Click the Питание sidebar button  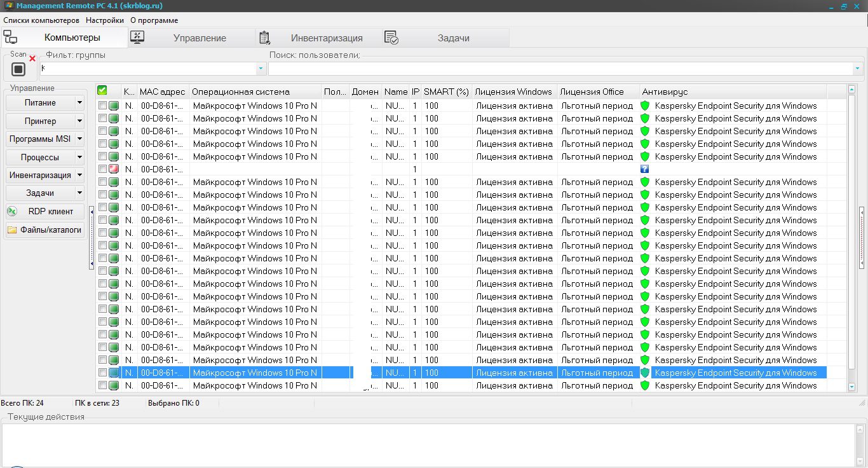(x=40, y=102)
